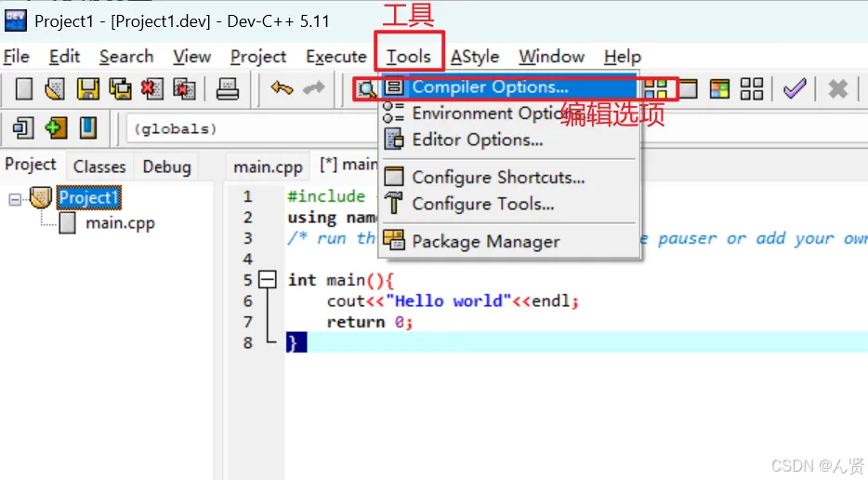Screen dimensions: 868x480
Task: Open the Window menu
Action: 551,57
